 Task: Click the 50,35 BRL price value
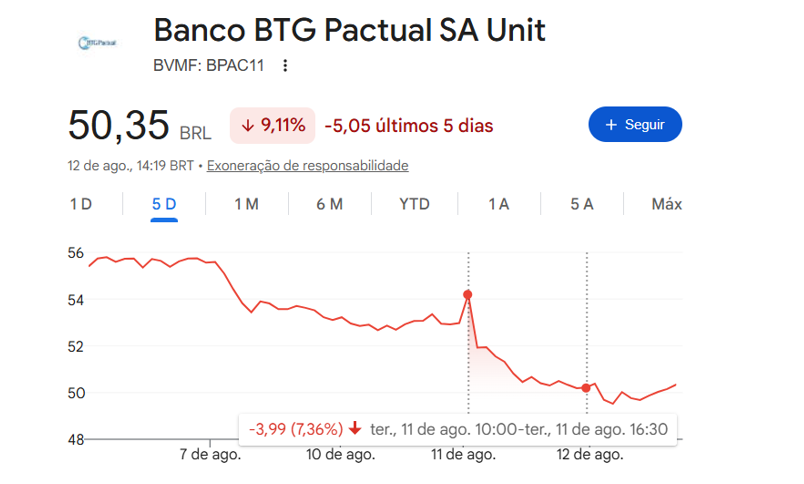[139, 125]
